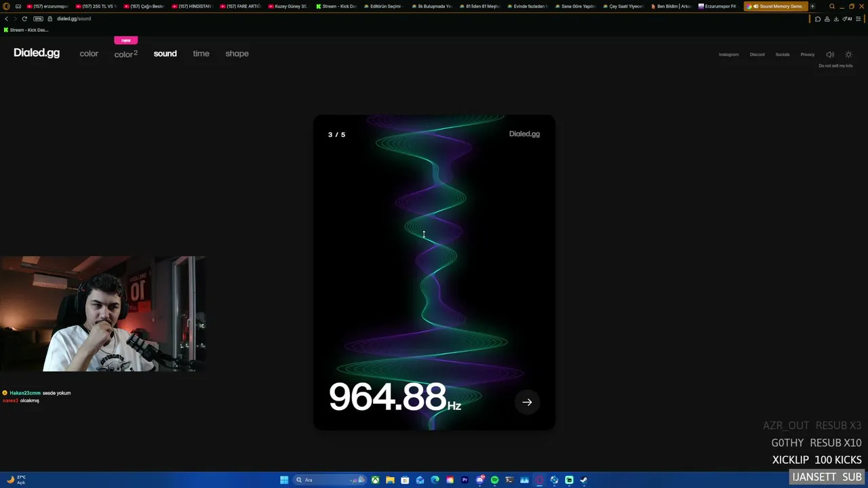Reload the page
Viewport: 868px width, 488px height.
[x=24, y=18]
